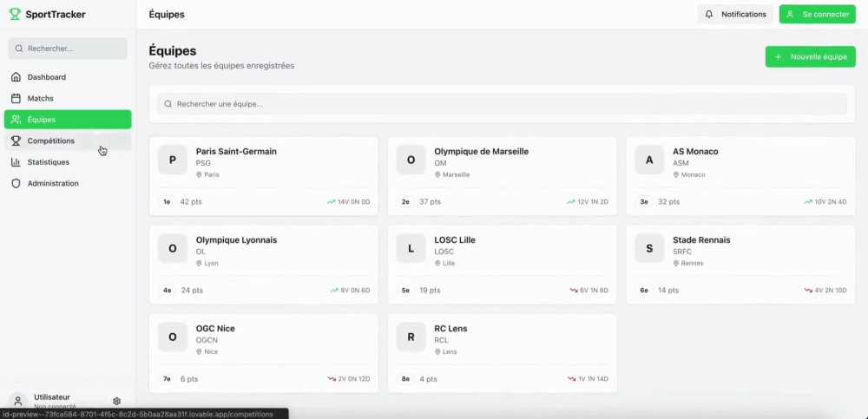
Task: Click the RC Lens team name
Action: point(450,328)
